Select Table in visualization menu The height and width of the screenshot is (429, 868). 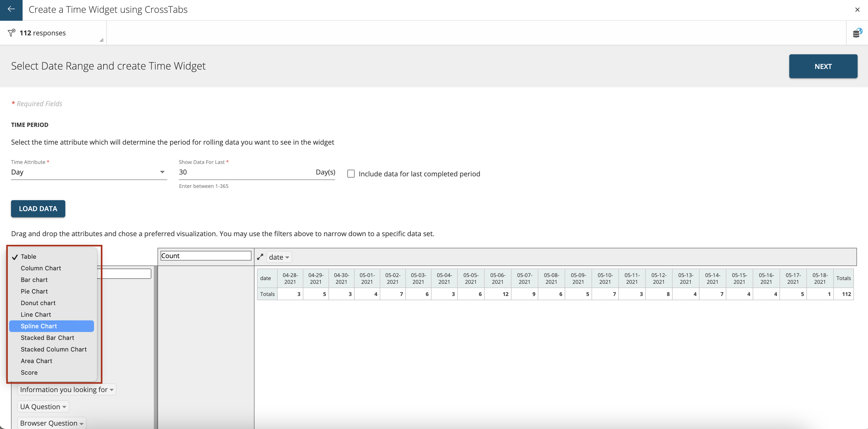(52, 257)
